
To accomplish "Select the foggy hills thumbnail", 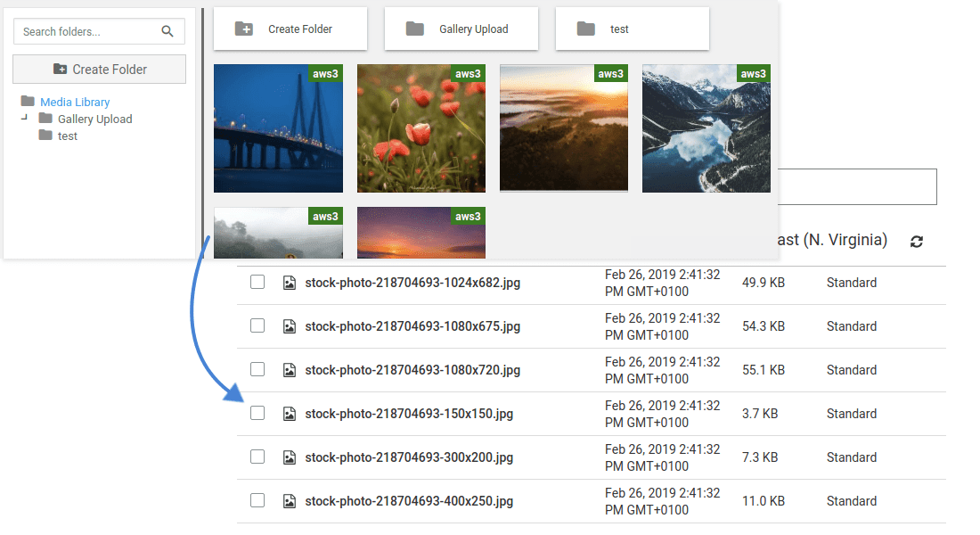I will [x=278, y=233].
